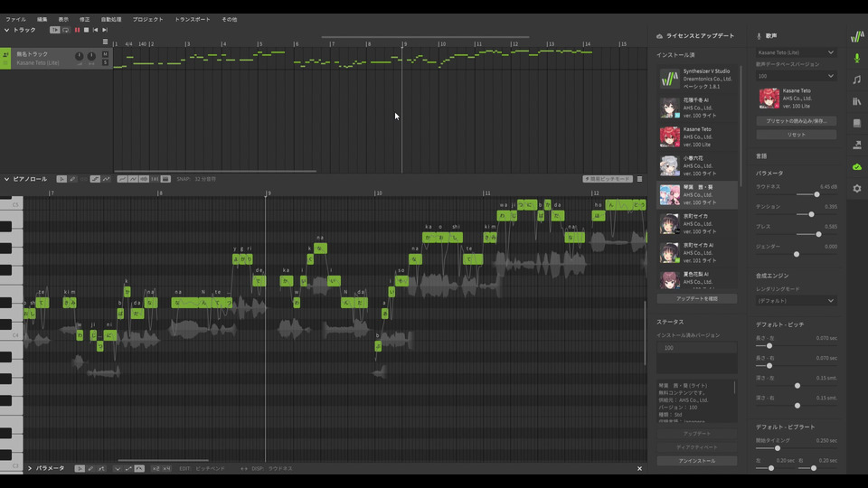Open the レンダリングモード dropdown

796,301
